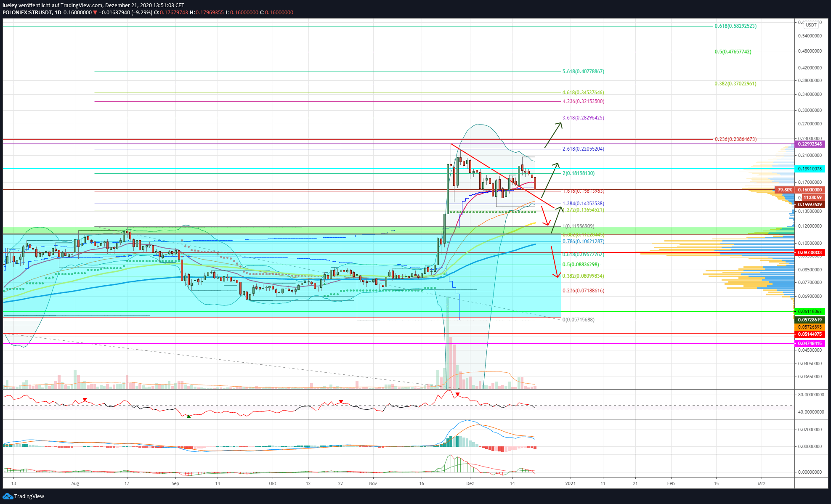The height and width of the screenshot is (504, 831).
Task: Select the extension label 2.618(0.22055204)
Action: [x=583, y=149]
